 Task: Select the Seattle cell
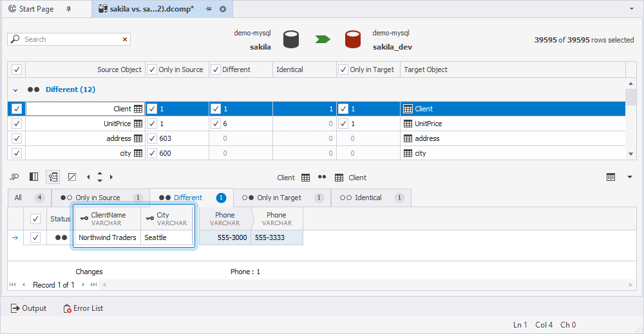pyautogui.click(x=167, y=237)
